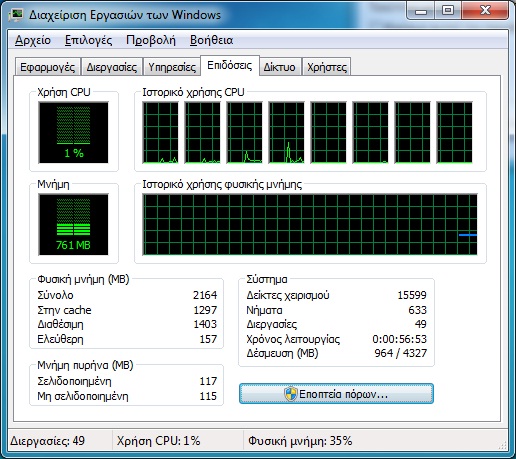Click the Χρόνος λειτουργίας value 0:00:56:53

pos(400,339)
